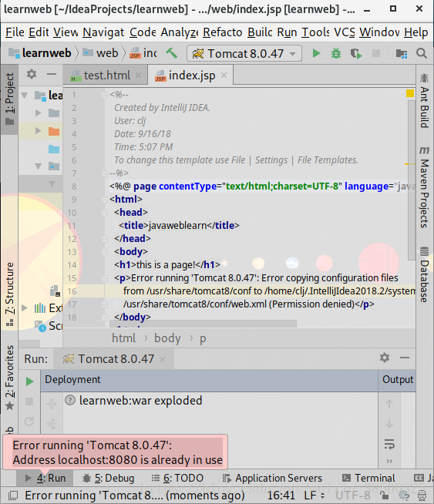Hide the Project panel with minus icon
The image size is (434, 504).
[52, 74]
